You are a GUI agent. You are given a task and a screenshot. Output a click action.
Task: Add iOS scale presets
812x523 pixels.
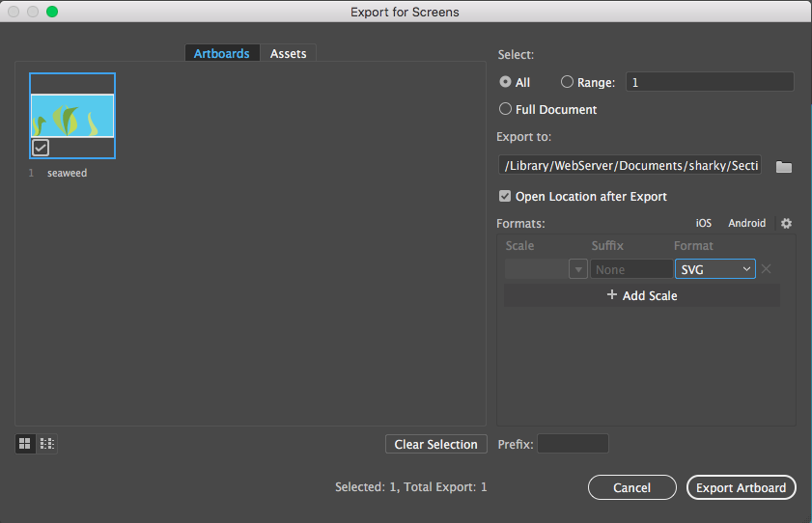[703, 223]
